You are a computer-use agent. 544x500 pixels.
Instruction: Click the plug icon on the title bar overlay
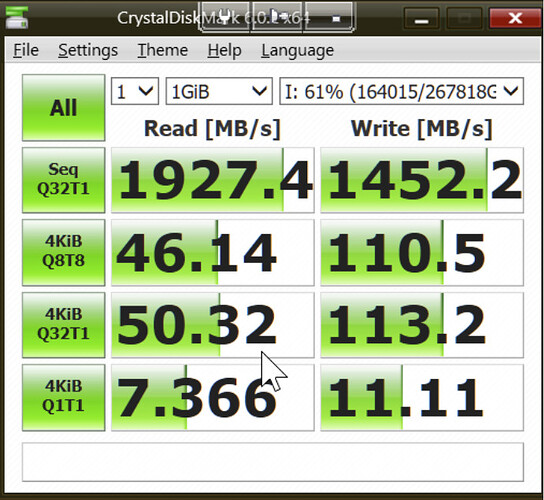point(225,17)
